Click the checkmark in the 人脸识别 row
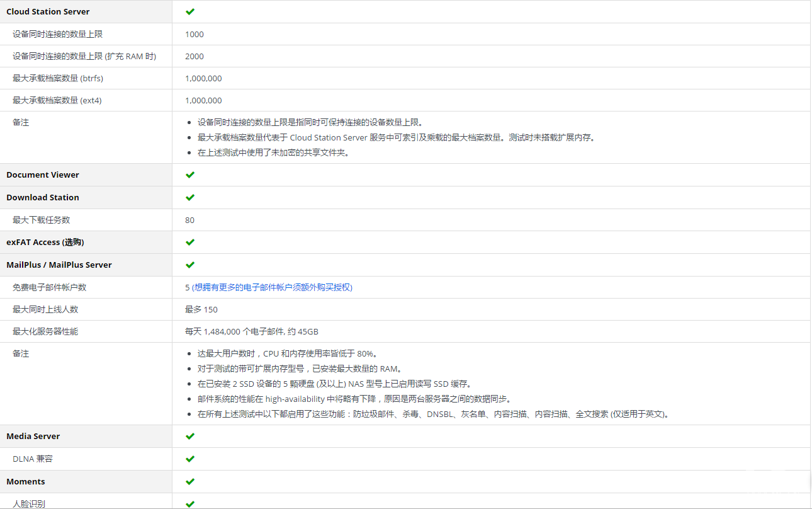 pos(190,504)
